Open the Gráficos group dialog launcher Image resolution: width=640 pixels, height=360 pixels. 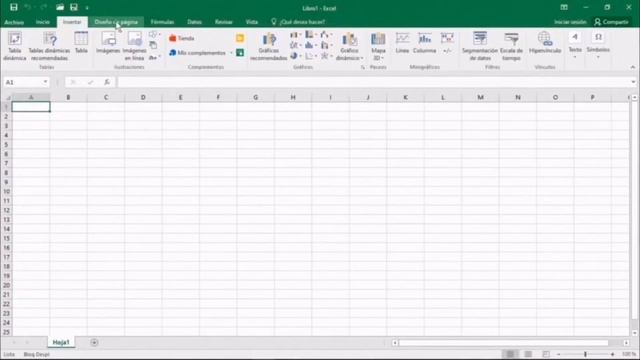pos(363,67)
